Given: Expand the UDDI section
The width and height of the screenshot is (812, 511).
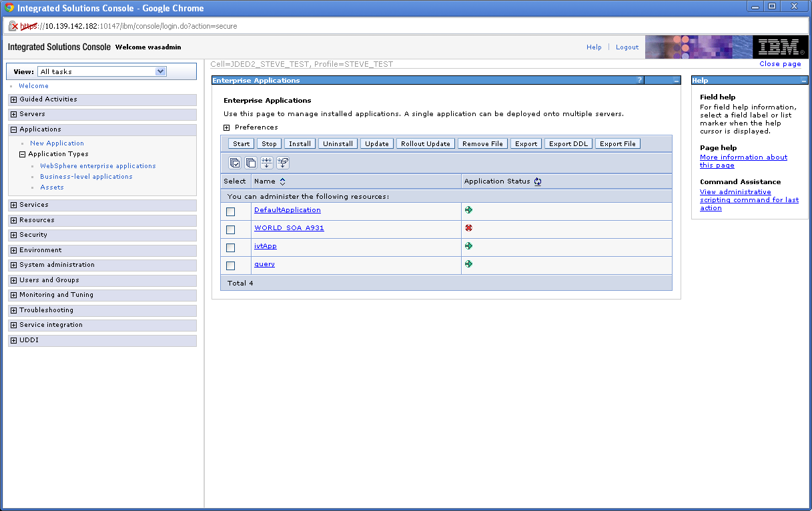Looking at the screenshot, I should [x=13, y=341].
